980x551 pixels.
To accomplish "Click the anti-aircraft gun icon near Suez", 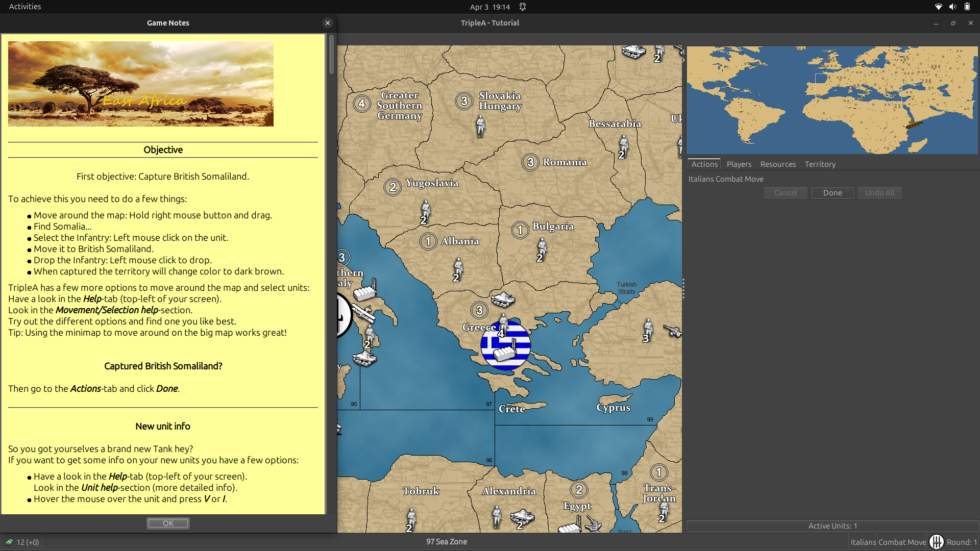I will pos(594,527).
